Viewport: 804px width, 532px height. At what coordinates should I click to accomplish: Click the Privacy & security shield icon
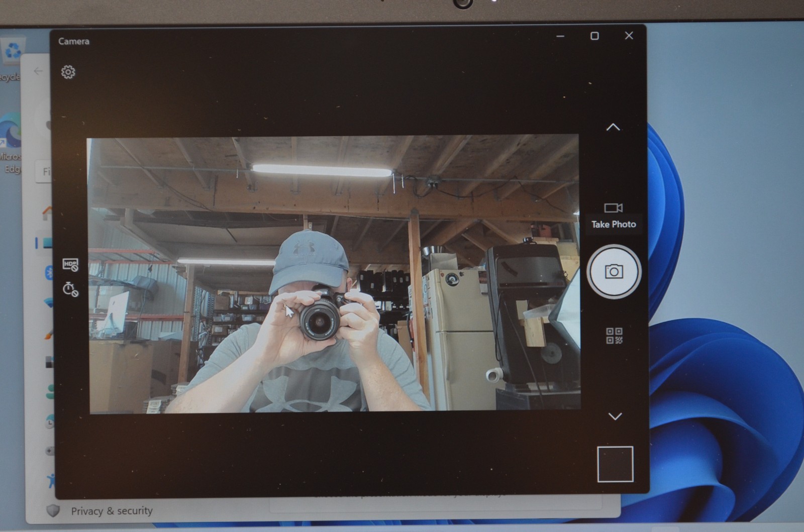(x=53, y=511)
